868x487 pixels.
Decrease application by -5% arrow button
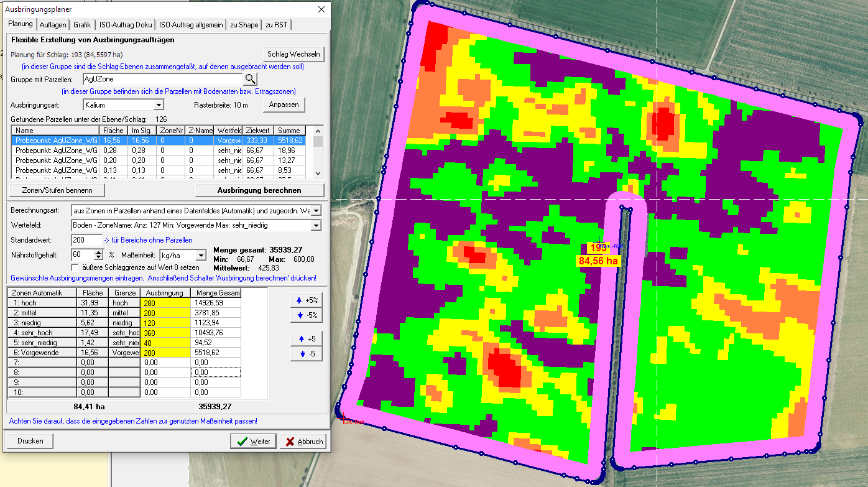pos(307,315)
